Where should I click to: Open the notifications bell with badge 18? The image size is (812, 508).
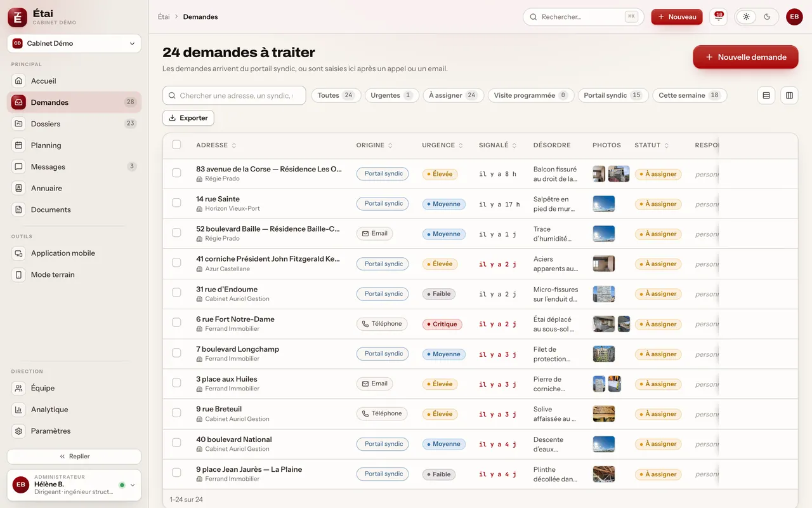(718, 17)
